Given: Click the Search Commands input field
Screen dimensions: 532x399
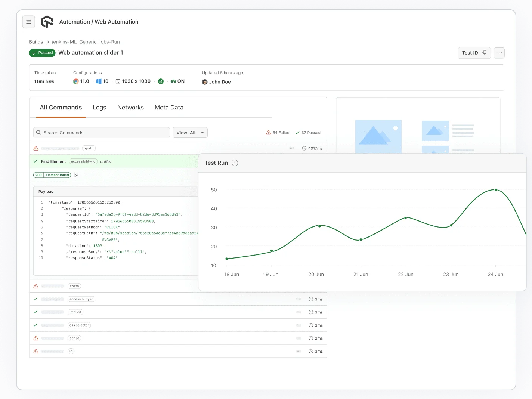Looking at the screenshot, I should pos(101,132).
